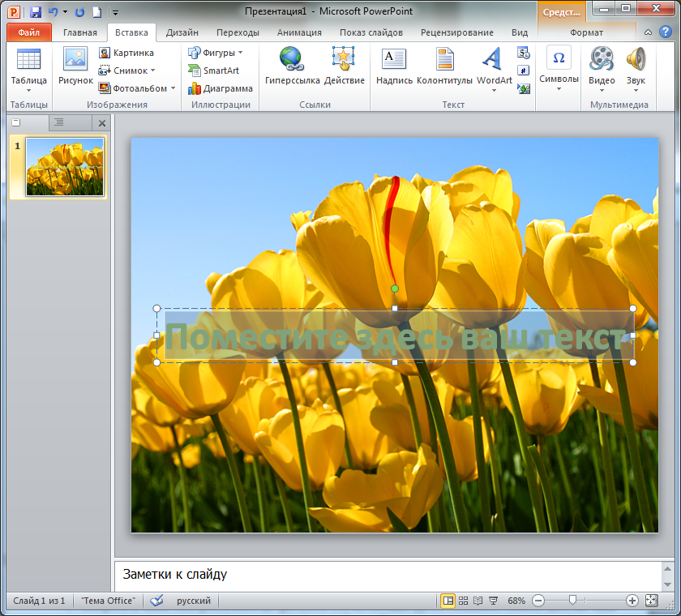This screenshot has height=616, width=681.
Task: Insert slide number icon
Action: coord(524,71)
